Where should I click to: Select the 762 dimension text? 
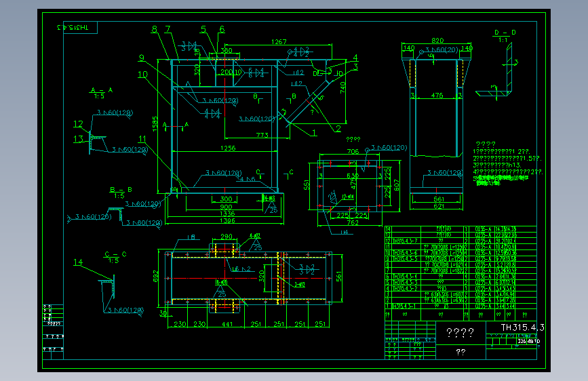pyautogui.click(x=353, y=222)
